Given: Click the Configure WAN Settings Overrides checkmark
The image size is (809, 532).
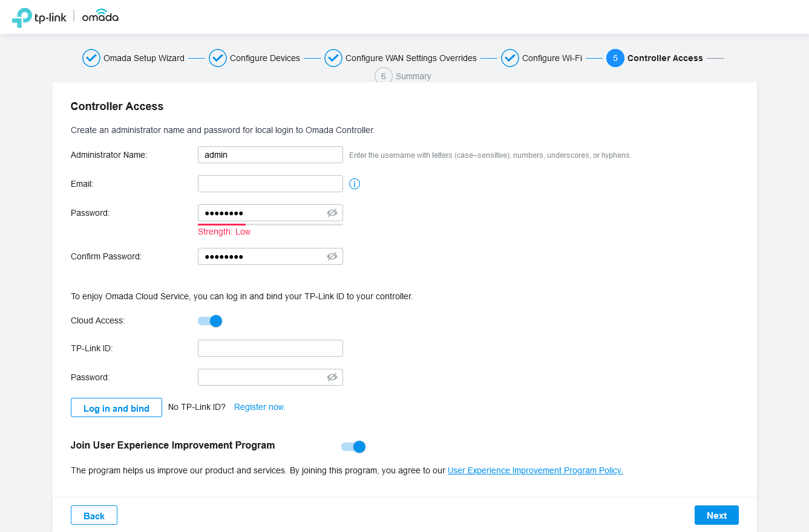Looking at the screenshot, I should pos(333,58).
